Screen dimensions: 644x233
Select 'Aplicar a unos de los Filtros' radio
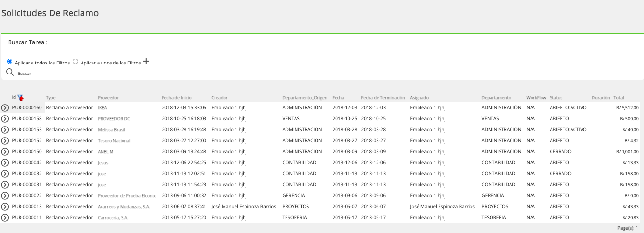(75, 62)
